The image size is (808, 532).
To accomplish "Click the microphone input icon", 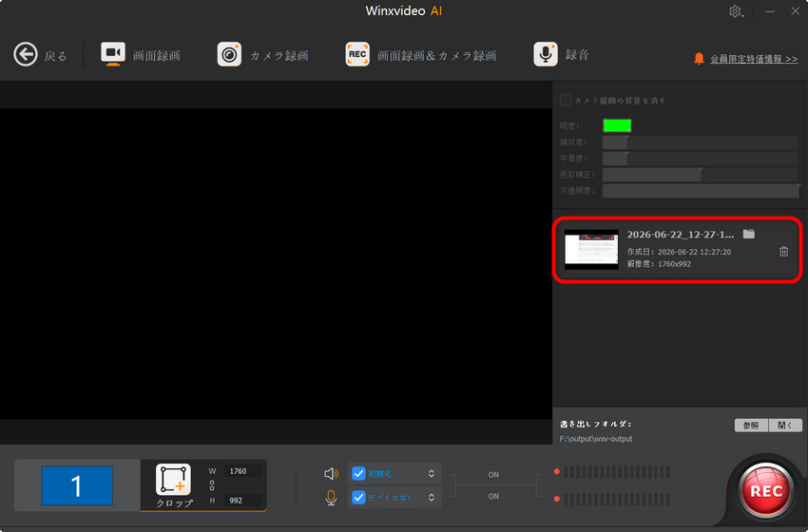I will coord(332,498).
